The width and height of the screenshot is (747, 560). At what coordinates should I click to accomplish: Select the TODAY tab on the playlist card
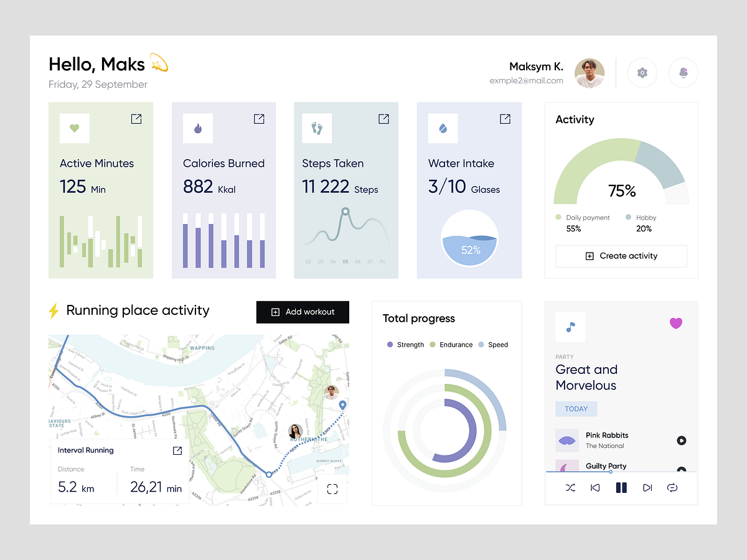(576, 409)
